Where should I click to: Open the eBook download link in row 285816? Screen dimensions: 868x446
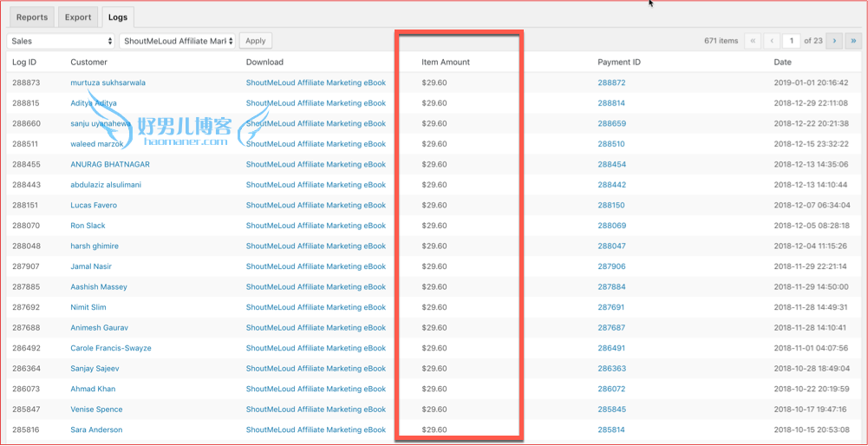click(x=316, y=430)
